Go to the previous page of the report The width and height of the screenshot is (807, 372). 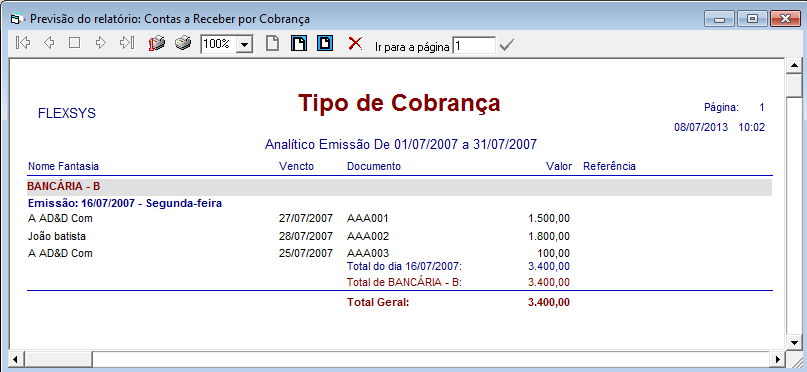click(x=49, y=43)
